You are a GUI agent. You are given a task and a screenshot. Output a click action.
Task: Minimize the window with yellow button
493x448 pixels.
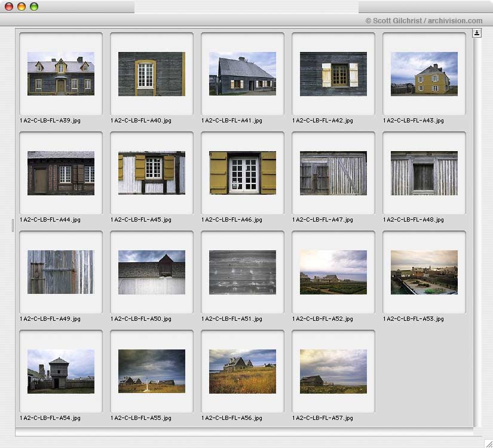coord(22,7)
